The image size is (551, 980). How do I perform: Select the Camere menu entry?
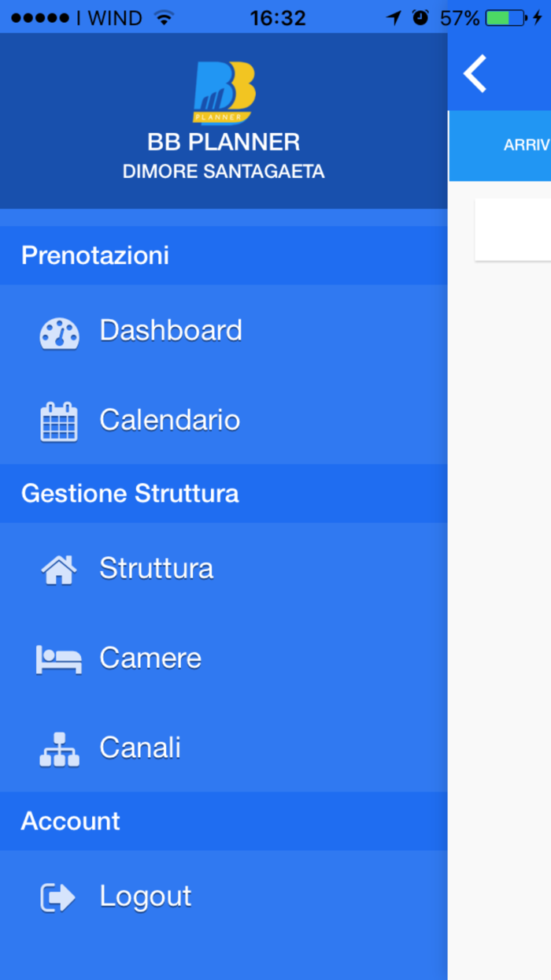150,658
